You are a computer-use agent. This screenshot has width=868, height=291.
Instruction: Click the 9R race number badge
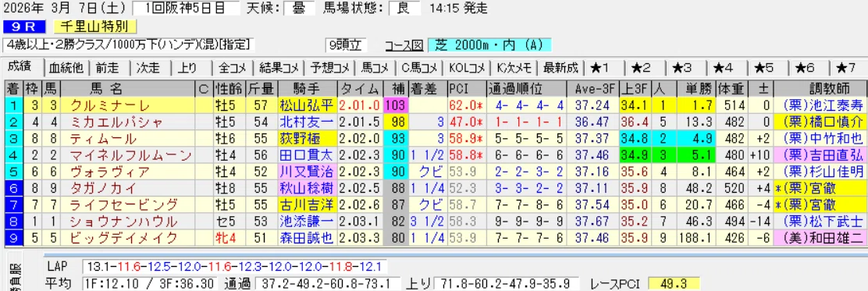pos(23,27)
